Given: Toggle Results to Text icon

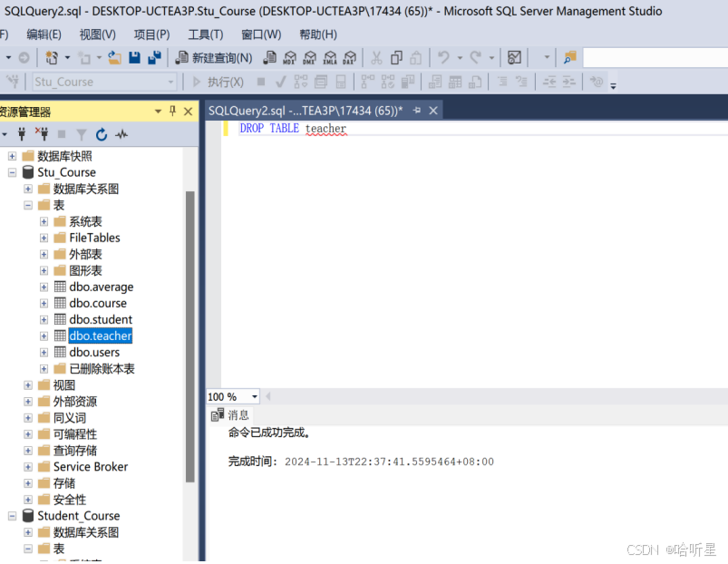Looking at the screenshot, I should point(435,83).
